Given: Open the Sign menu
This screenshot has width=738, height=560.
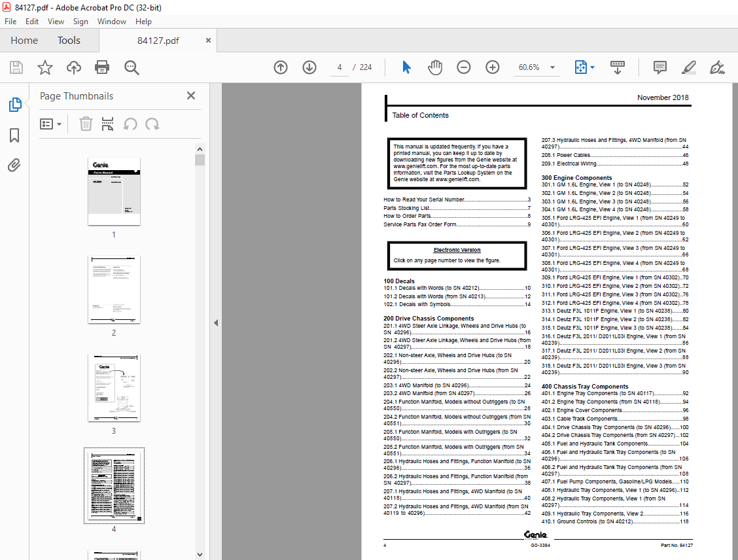Looking at the screenshot, I should click(80, 22).
